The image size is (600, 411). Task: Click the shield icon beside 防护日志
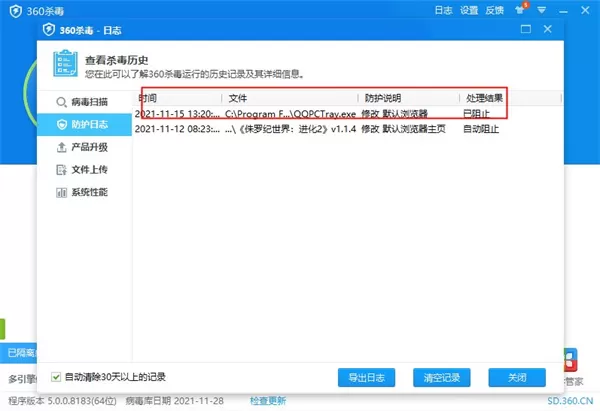[x=62, y=124]
